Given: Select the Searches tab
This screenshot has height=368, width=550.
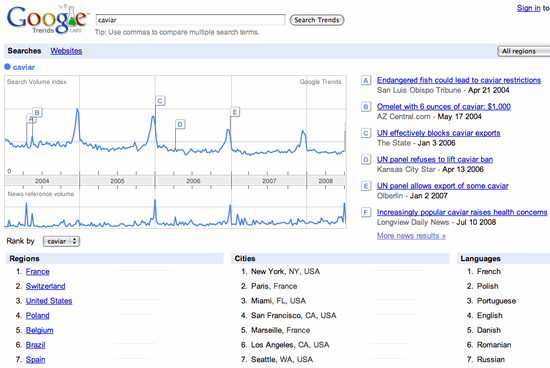Looking at the screenshot, I should click(24, 51).
